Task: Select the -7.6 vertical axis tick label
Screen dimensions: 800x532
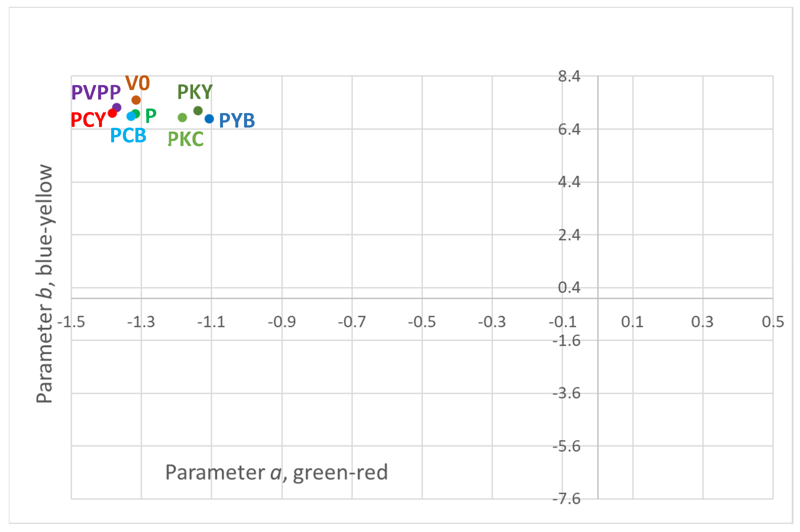Action: coord(566,499)
